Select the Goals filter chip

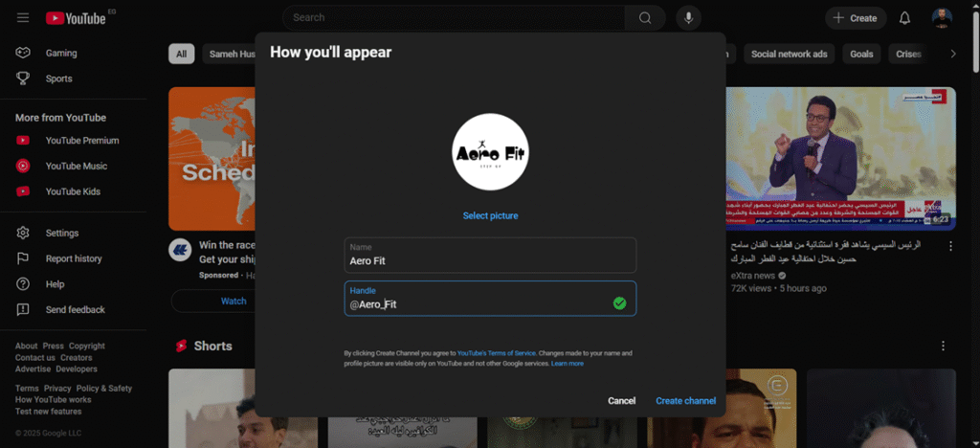point(861,54)
